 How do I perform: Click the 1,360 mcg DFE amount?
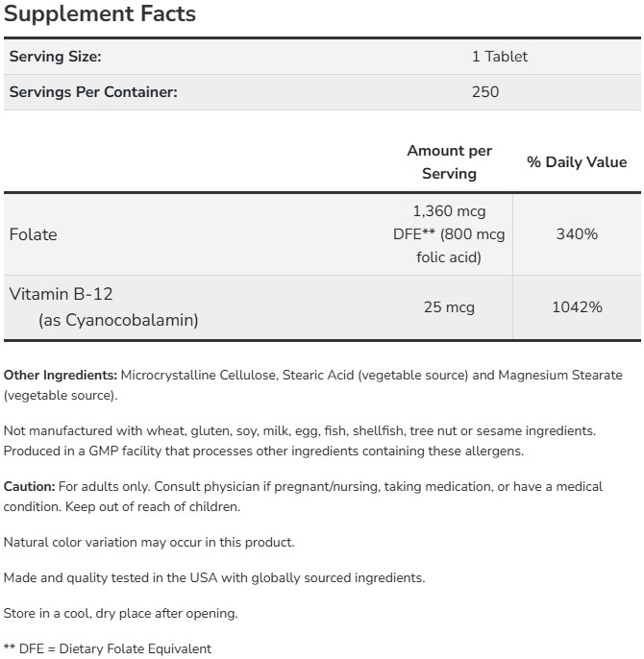coord(449,234)
